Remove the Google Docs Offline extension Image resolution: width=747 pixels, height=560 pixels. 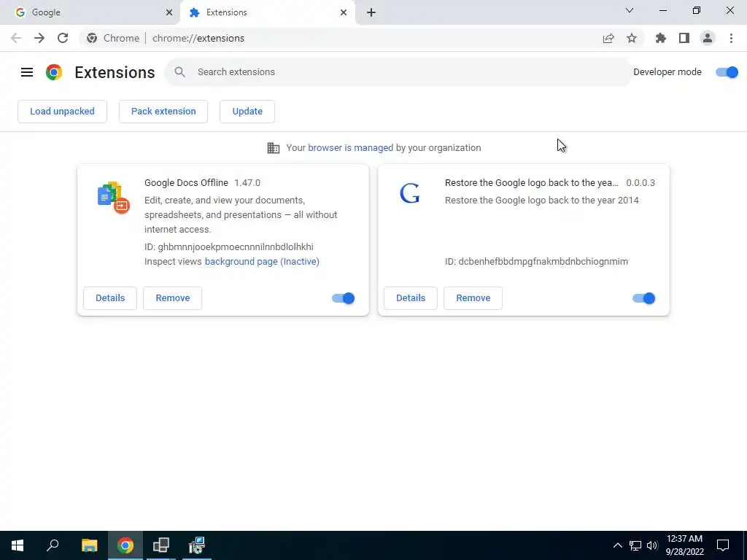(172, 298)
